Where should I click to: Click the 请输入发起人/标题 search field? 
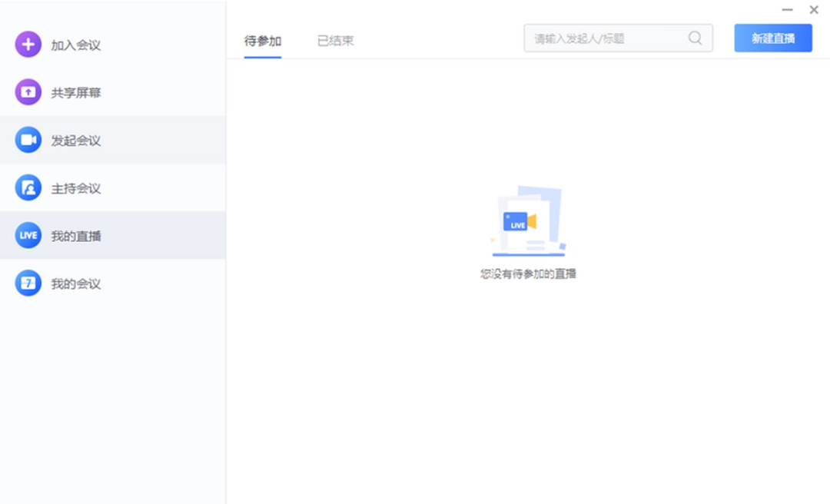pos(599,38)
